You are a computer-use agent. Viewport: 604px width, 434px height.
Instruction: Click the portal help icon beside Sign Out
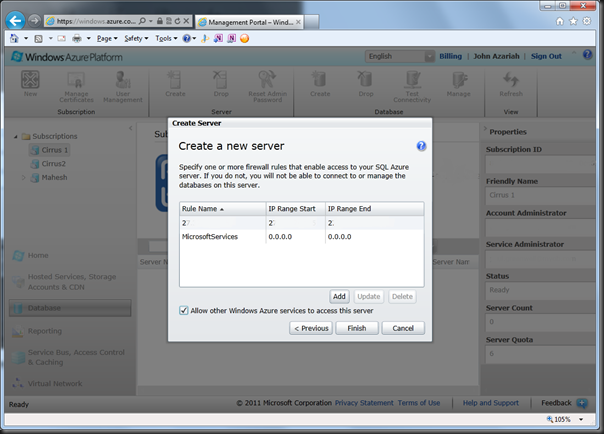click(x=587, y=55)
